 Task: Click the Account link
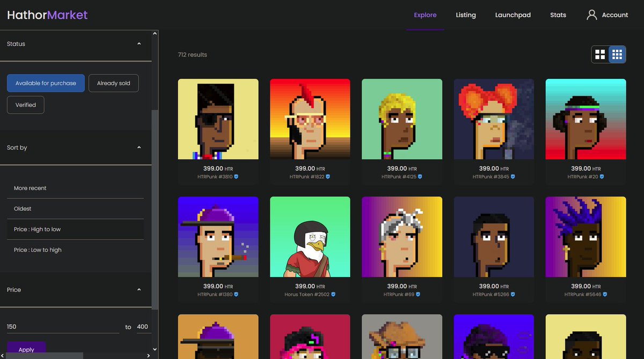[615, 15]
